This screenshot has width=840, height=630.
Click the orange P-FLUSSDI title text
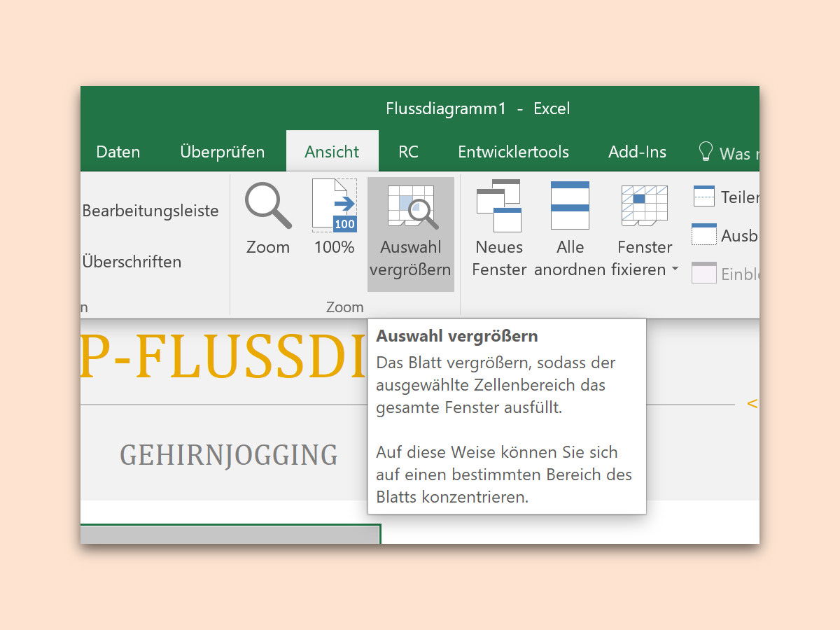(x=223, y=357)
